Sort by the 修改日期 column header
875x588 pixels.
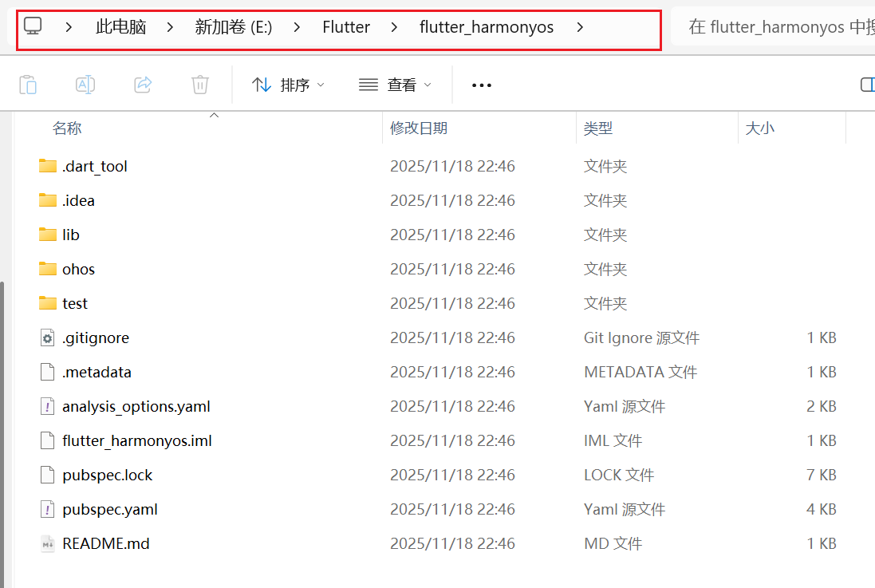point(419,128)
